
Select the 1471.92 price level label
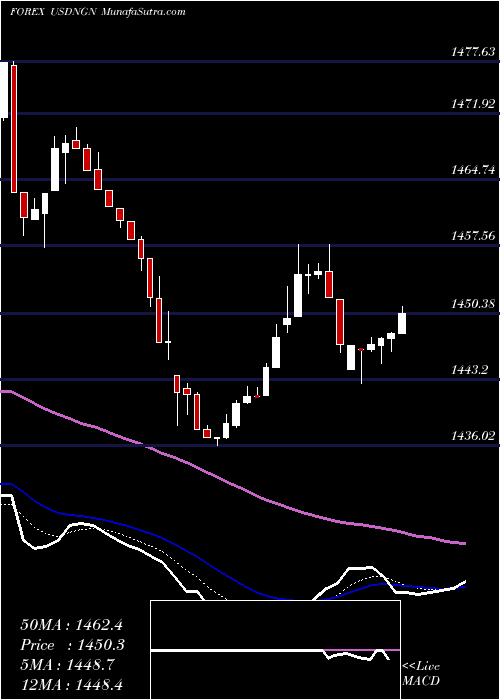(x=473, y=104)
